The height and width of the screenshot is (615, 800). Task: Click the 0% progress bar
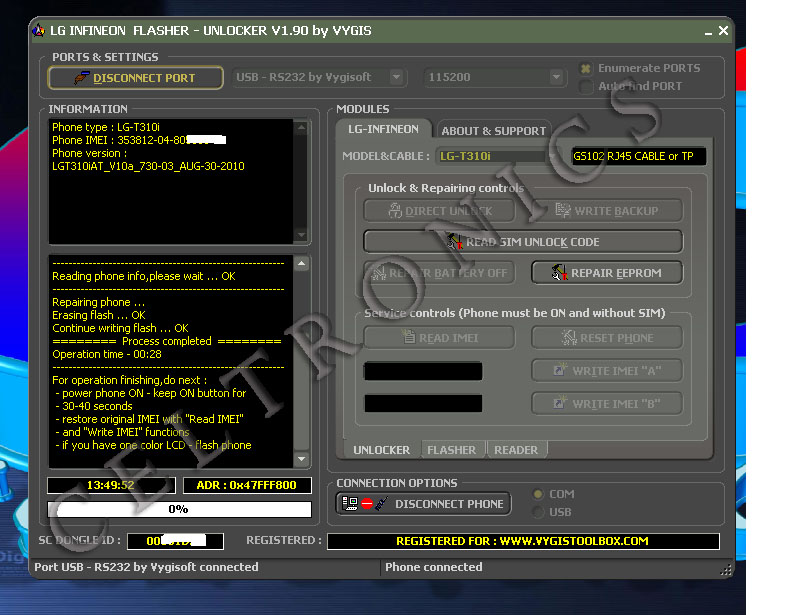(x=180, y=509)
